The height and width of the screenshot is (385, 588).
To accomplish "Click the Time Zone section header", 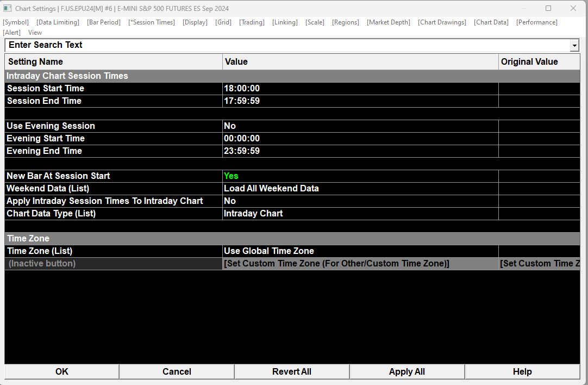I will [292, 239].
